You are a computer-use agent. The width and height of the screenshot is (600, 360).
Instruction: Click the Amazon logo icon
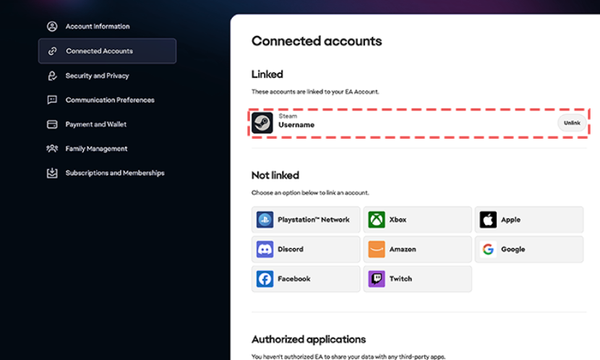pyautogui.click(x=377, y=249)
